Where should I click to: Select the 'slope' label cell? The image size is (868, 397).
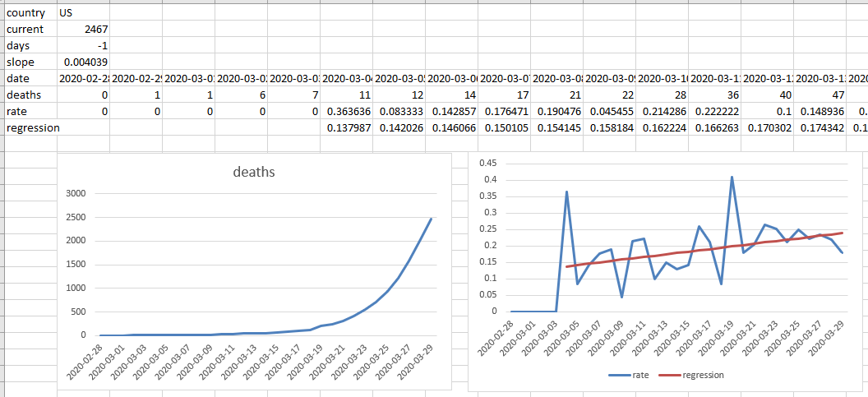[x=30, y=62]
